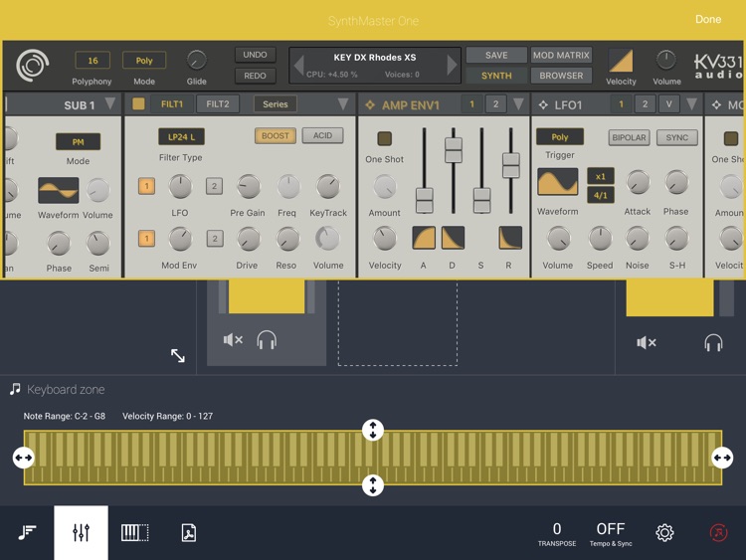Toggle filter BOOST button
The height and width of the screenshot is (560, 746).
(x=276, y=135)
